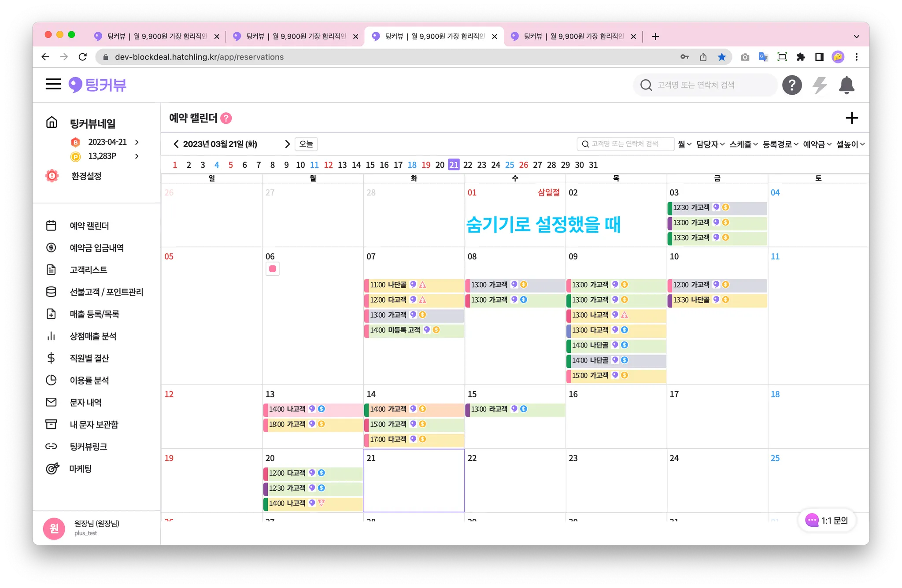Open the 월 view dropdown
Viewport: 902px width, 588px height.
click(684, 144)
